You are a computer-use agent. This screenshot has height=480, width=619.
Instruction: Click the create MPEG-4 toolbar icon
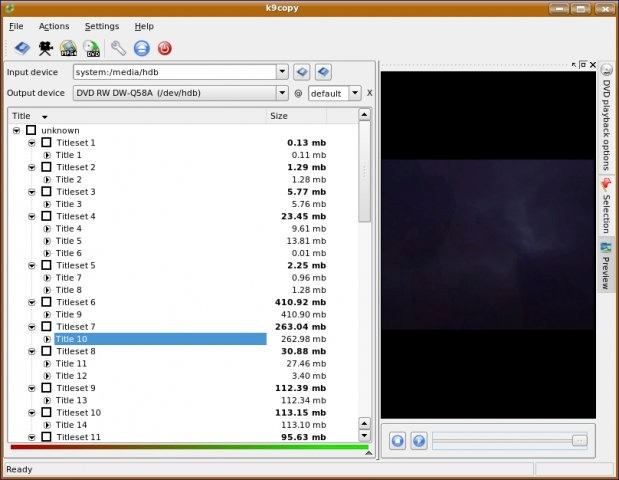(68, 48)
